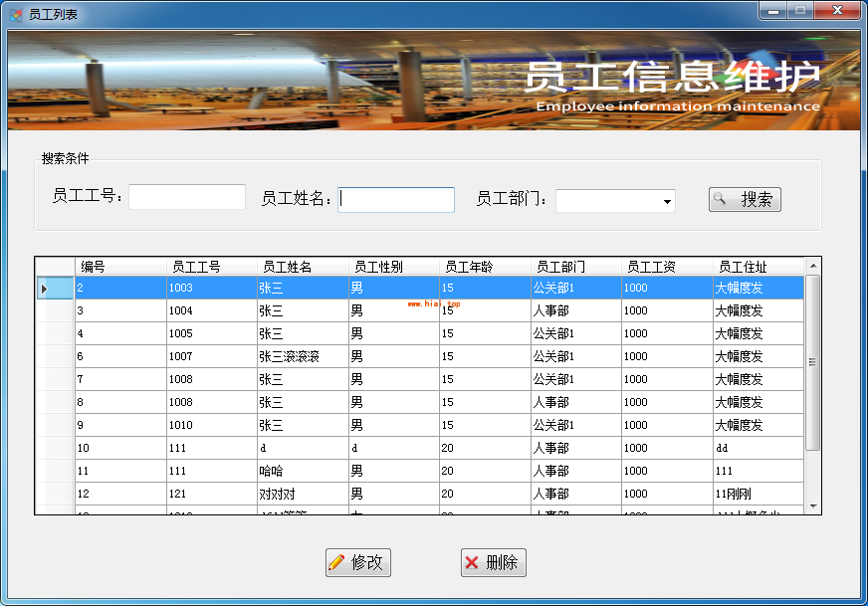The height and width of the screenshot is (606, 868).
Task: Click the 修改 edit button
Action: (358, 562)
